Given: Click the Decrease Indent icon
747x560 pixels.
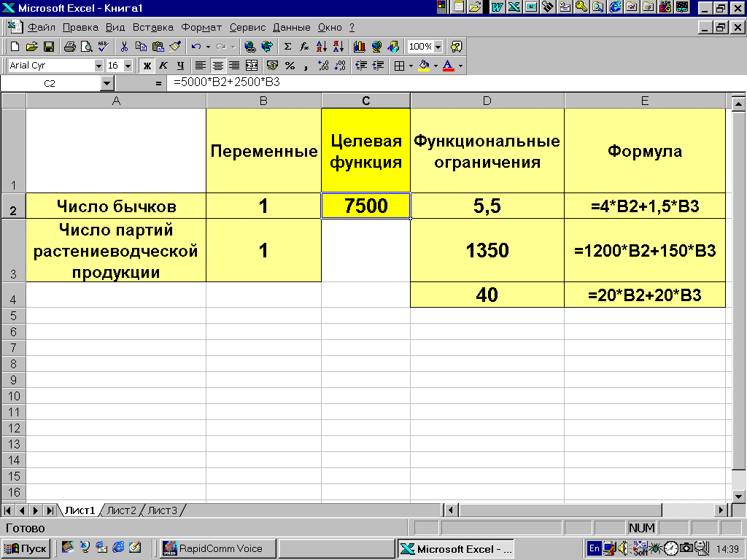Looking at the screenshot, I should pyautogui.click(x=361, y=66).
